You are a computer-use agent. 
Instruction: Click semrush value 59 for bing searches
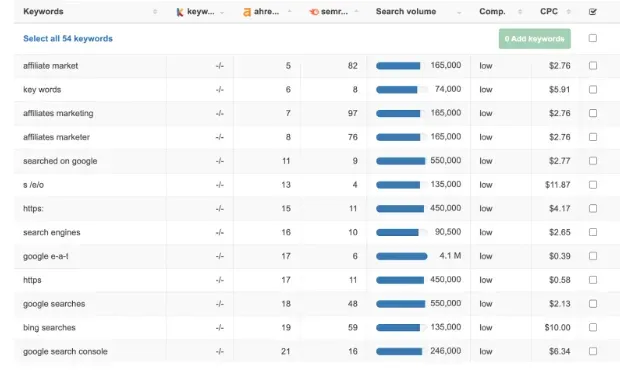[x=353, y=327]
